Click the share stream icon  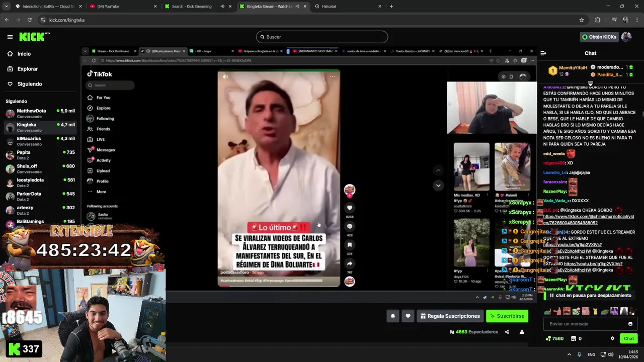point(507,332)
